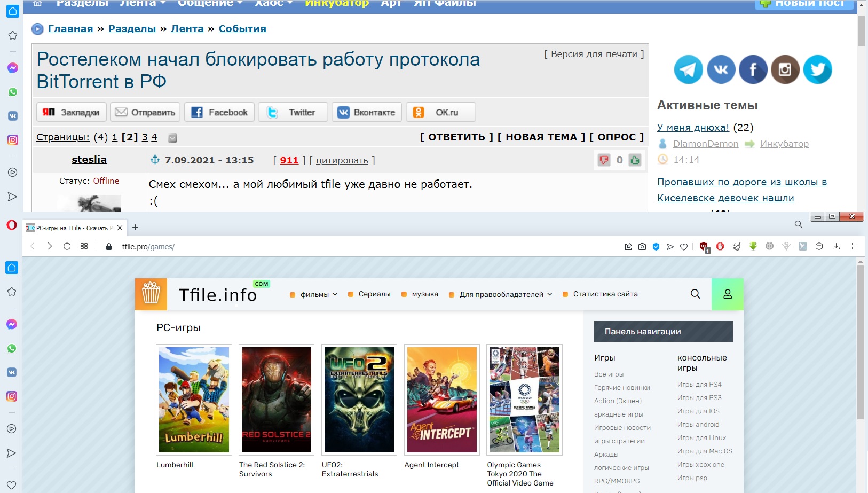
Task: Open the Player in the upper window's sidebar
Action: click(12, 172)
